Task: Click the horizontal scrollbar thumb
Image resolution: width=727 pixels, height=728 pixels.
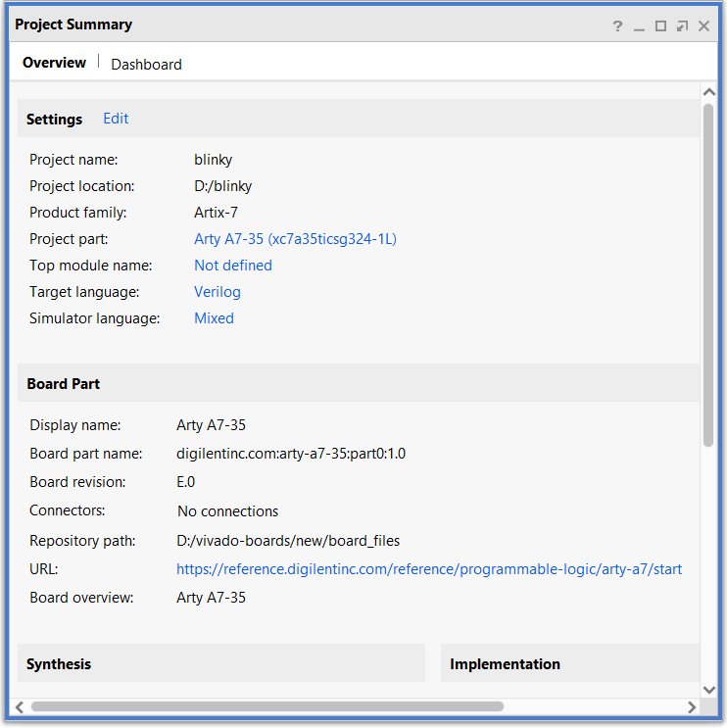Action: 267,707
